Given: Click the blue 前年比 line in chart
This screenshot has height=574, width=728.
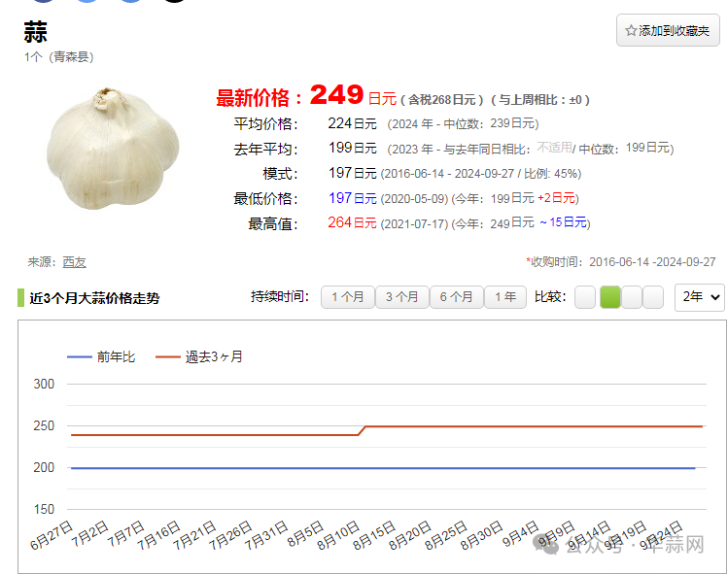Looking at the screenshot, I should pos(389,468).
